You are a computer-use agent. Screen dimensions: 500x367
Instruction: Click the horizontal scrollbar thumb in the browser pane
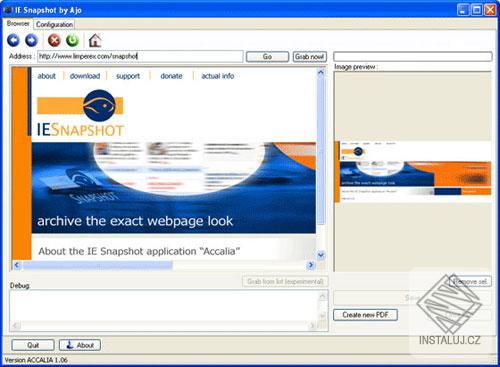tap(98, 265)
